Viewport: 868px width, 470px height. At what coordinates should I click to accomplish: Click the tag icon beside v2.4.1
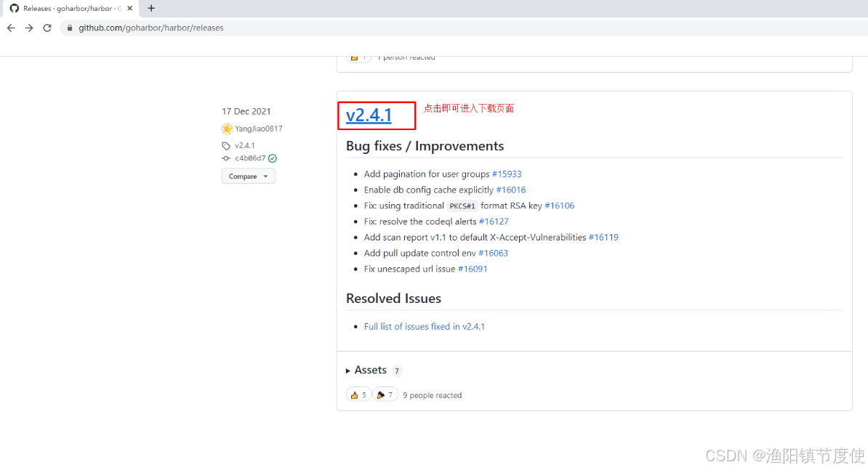coord(226,146)
